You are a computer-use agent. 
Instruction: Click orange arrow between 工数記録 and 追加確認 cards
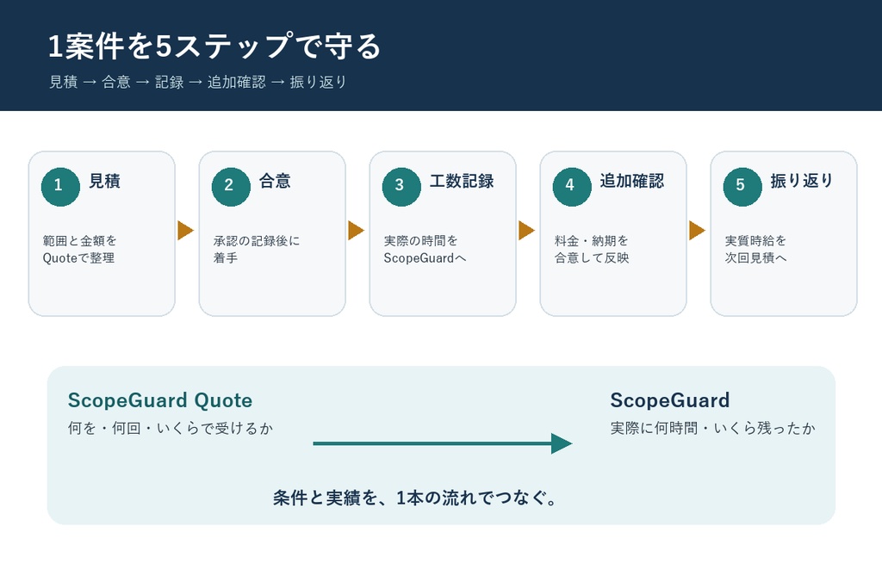pos(527,231)
